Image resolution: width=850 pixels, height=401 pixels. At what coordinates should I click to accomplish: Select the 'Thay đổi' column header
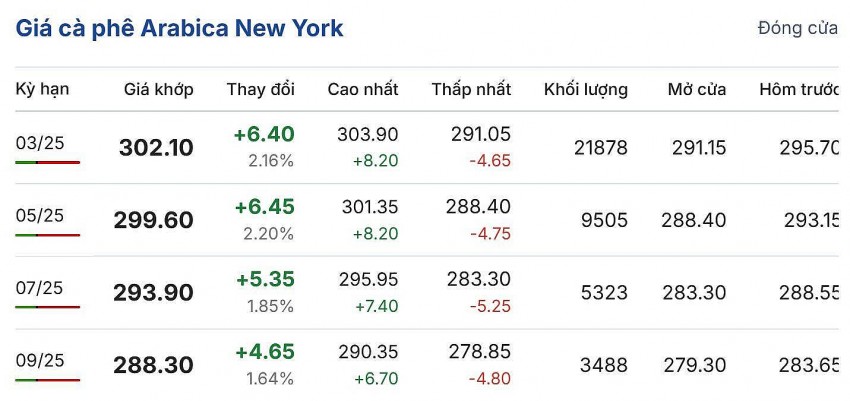click(260, 89)
